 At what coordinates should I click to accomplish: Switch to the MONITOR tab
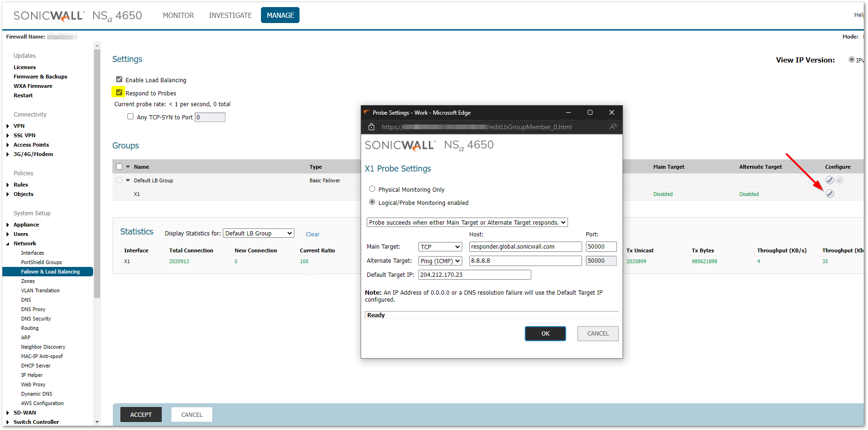pyautogui.click(x=178, y=16)
